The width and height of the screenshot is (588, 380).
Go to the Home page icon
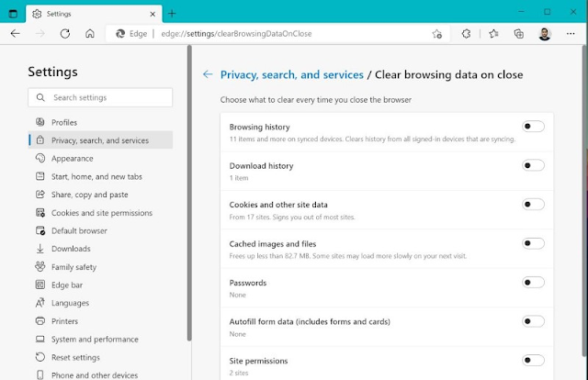tap(90, 33)
